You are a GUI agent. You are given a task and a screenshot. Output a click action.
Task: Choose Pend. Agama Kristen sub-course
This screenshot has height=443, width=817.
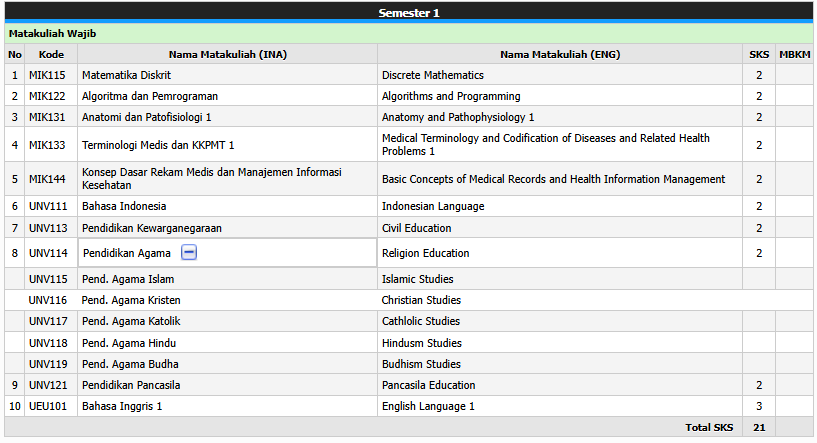pos(131,300)
